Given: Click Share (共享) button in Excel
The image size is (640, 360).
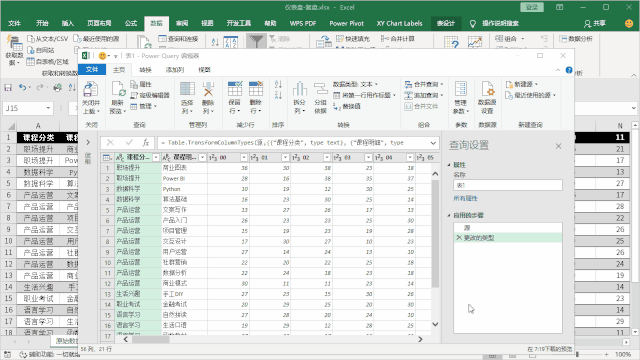Looking at the screenshot, I should [x=595, y=24].
